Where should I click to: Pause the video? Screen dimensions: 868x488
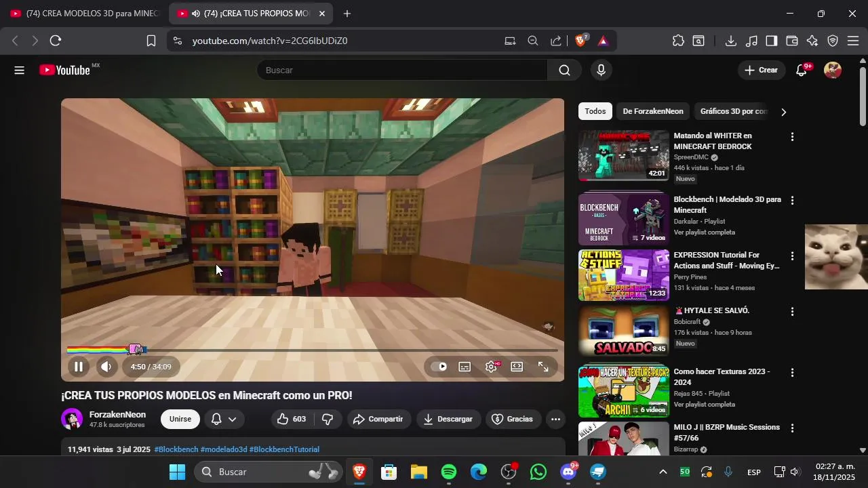pos(79,367)
